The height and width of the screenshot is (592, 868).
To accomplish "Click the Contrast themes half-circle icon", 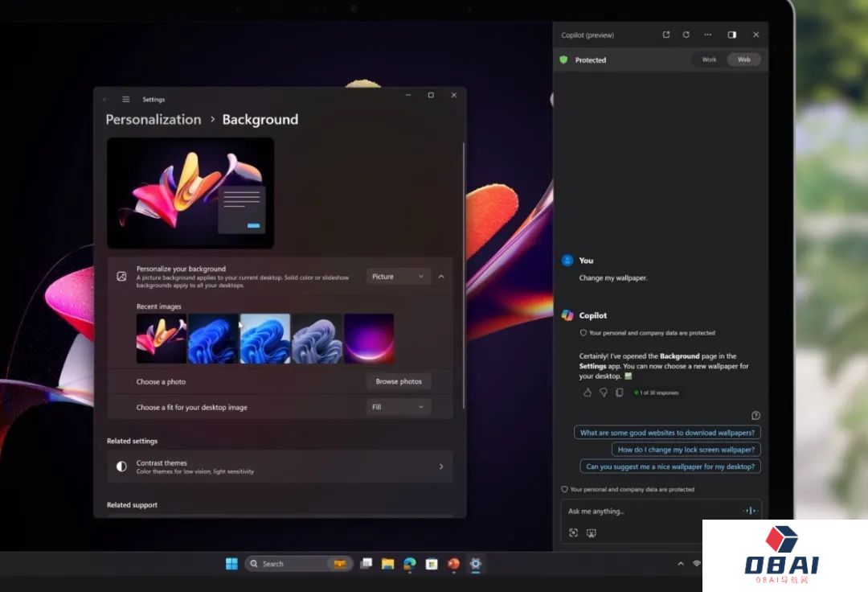I will (x=121, y=467).
